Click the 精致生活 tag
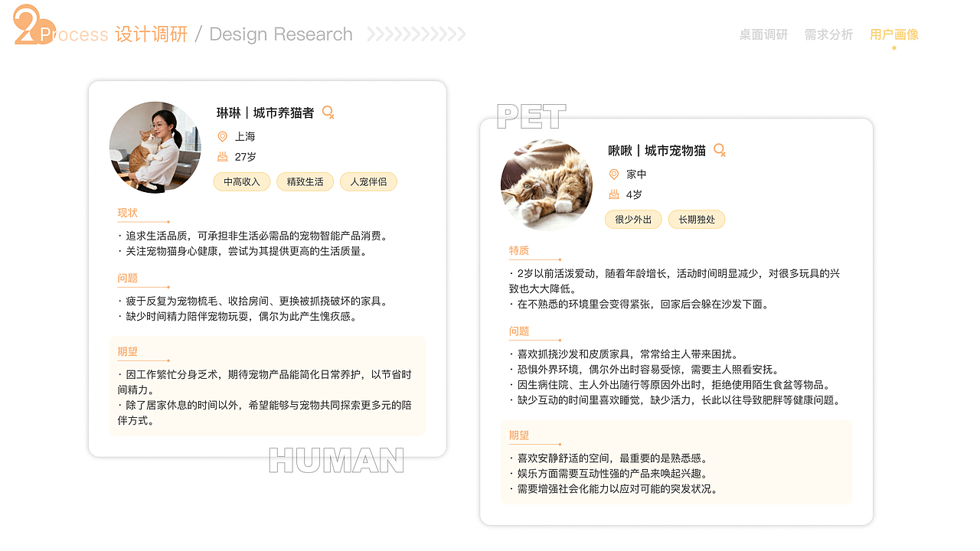 (x=305, y=181)
